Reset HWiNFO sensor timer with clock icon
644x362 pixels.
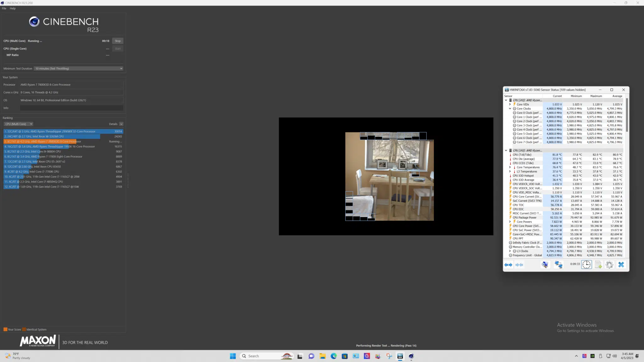tap(586, 265)
